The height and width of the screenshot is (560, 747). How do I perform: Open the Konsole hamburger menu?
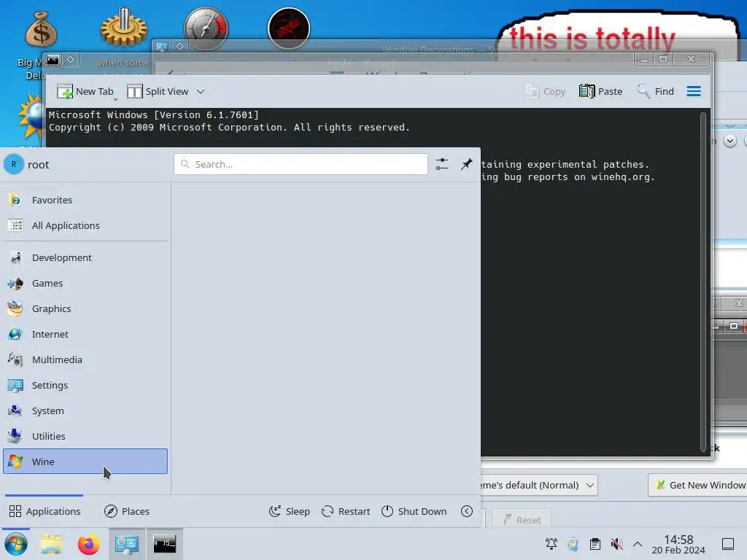694,91
